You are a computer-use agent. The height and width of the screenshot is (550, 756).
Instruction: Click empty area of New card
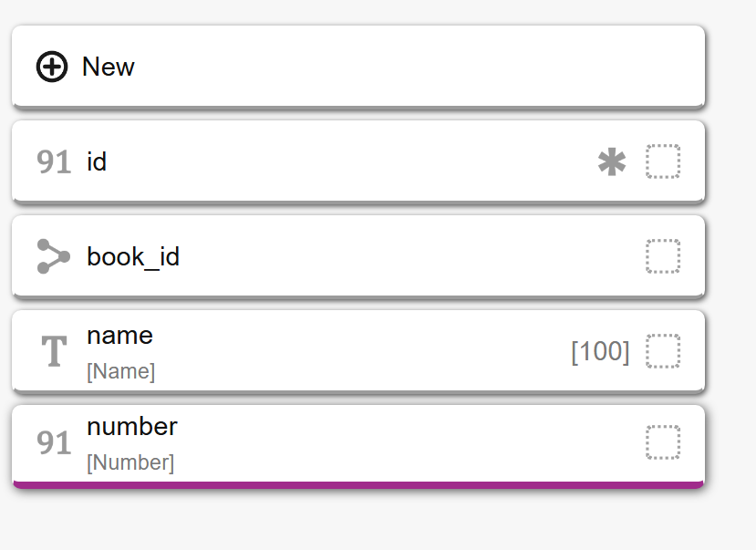point(410,67)
